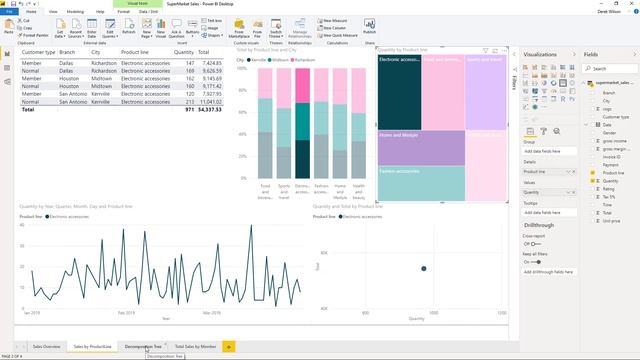Check the Customer type field checkbox
This screenshot has height=360, width=640.
[593, 117]
